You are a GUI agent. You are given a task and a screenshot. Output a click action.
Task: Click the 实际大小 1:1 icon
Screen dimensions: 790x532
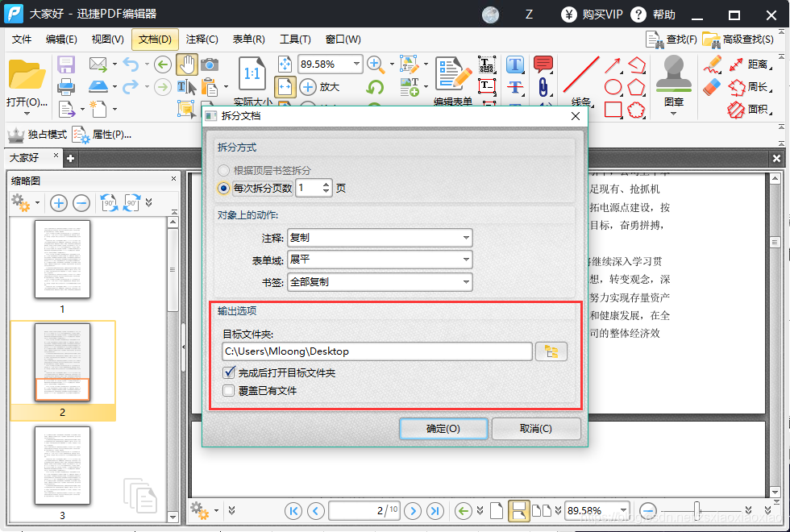click(252, 73)
